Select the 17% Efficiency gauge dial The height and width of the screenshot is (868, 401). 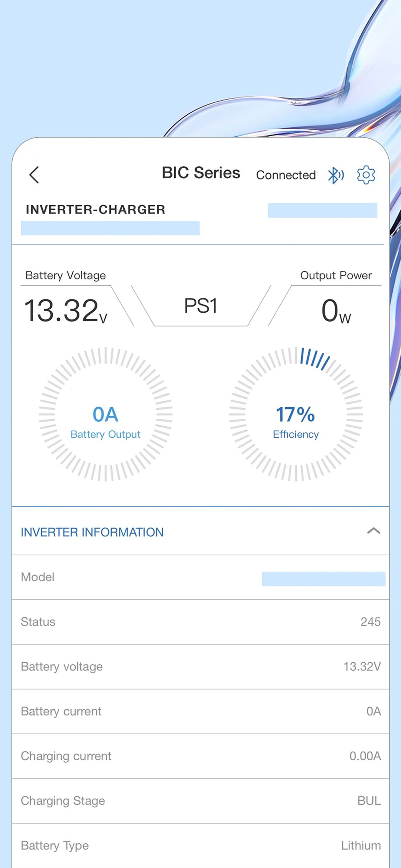coord(296,414)
